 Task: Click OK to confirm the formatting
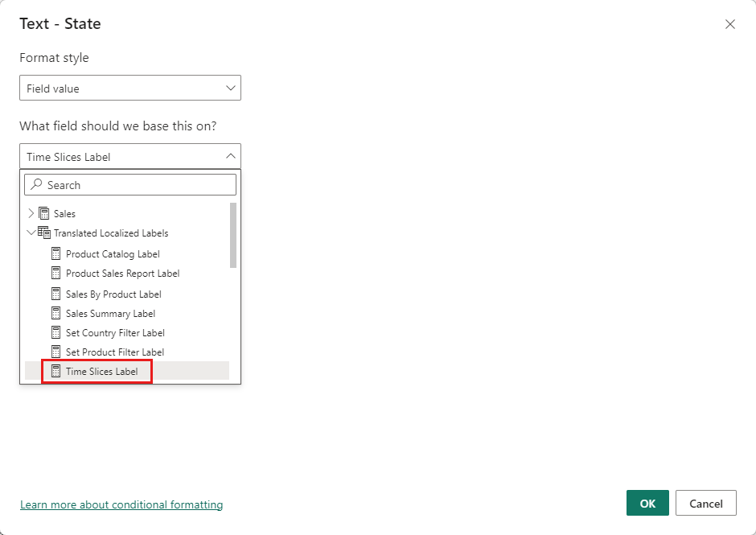point(647,502)
